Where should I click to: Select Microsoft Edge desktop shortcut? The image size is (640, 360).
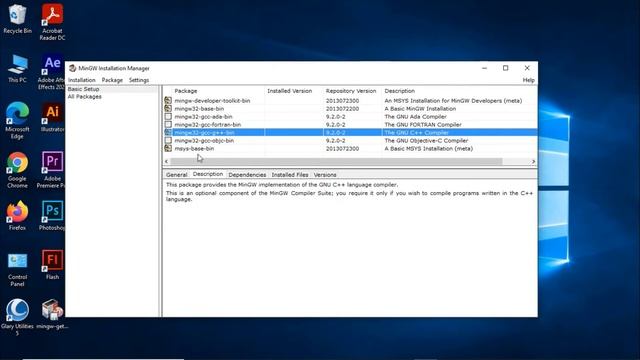click(x=17, y=121)
